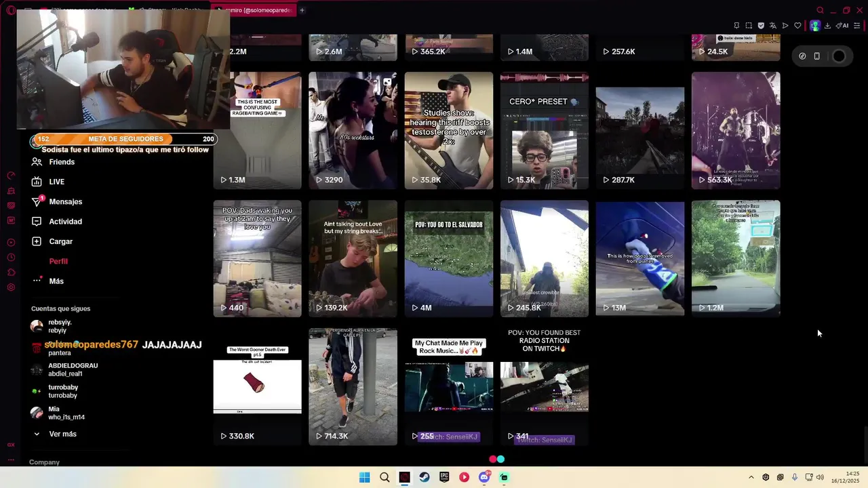
Task: Start the snapshot capture tool icon
Action: (x=749, y=26)
